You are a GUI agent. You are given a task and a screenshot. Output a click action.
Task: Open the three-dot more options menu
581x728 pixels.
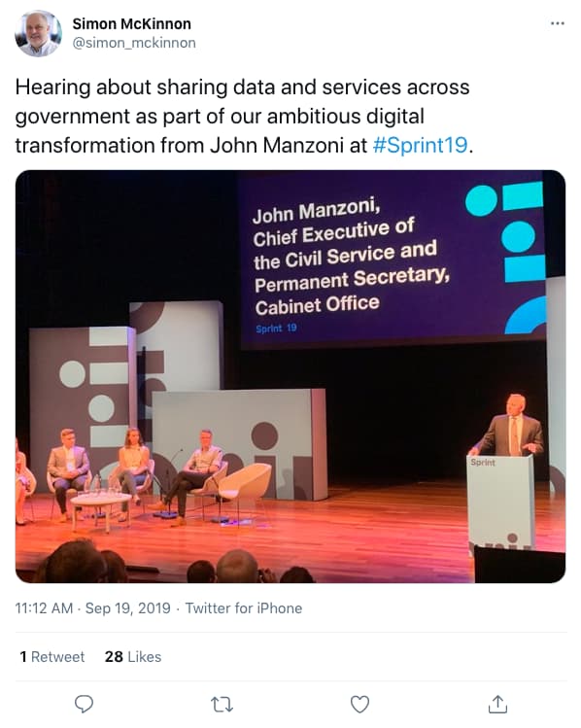coord(558,23)
